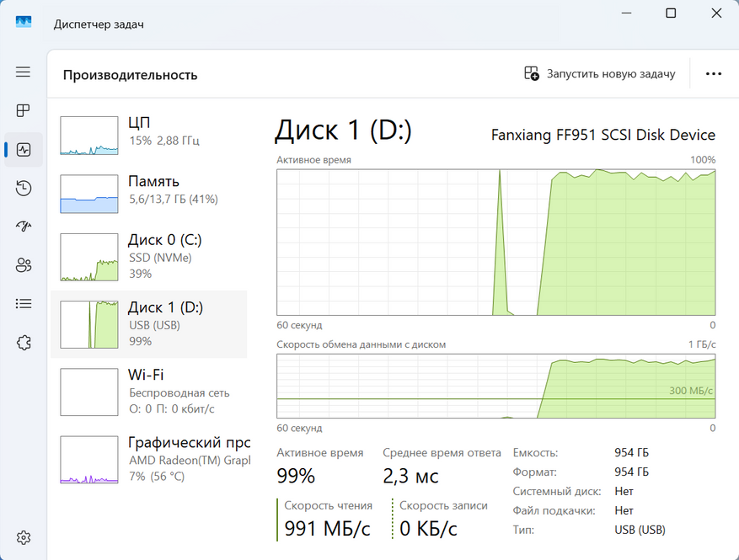739x560 pixels.
Task: Click the Диск 1 (D:) heading
Action: click(x=344, y=130)
